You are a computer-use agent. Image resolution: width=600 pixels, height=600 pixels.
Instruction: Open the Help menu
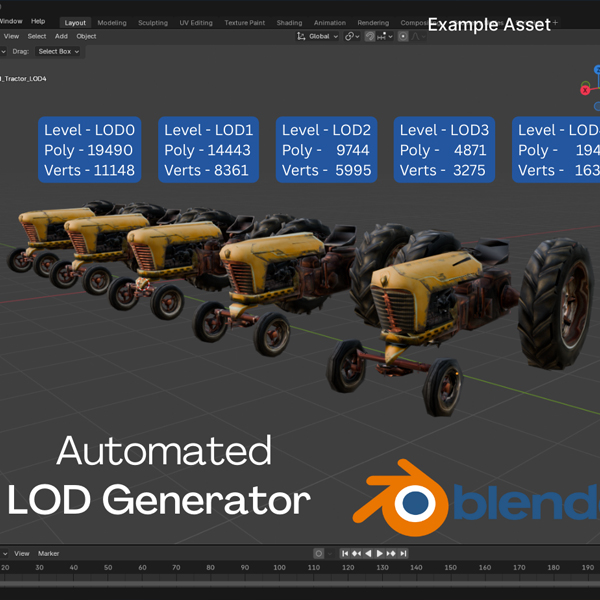pyautogui.click(x=38, y=21)
